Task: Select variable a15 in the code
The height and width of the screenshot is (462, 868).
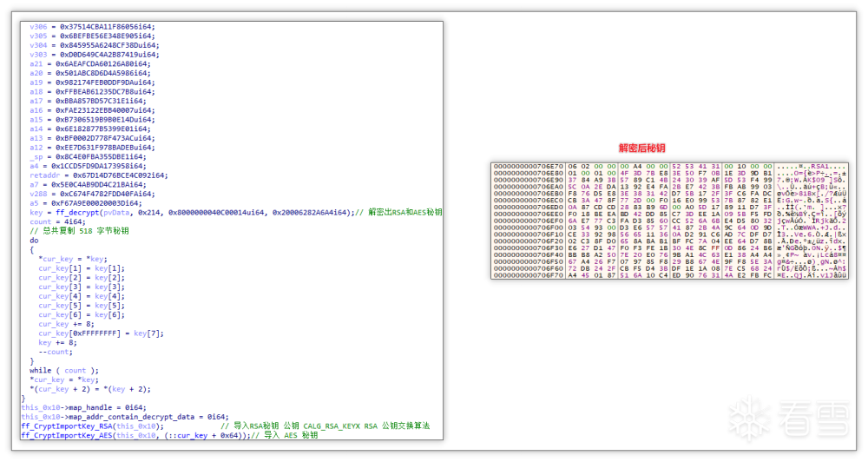Action: point(36,120)
